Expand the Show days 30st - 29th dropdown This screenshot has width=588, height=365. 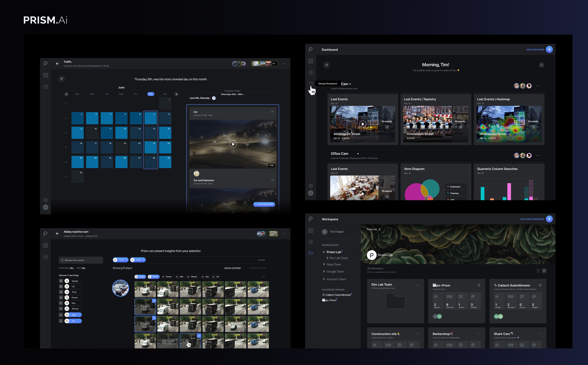tap(232, 94)
